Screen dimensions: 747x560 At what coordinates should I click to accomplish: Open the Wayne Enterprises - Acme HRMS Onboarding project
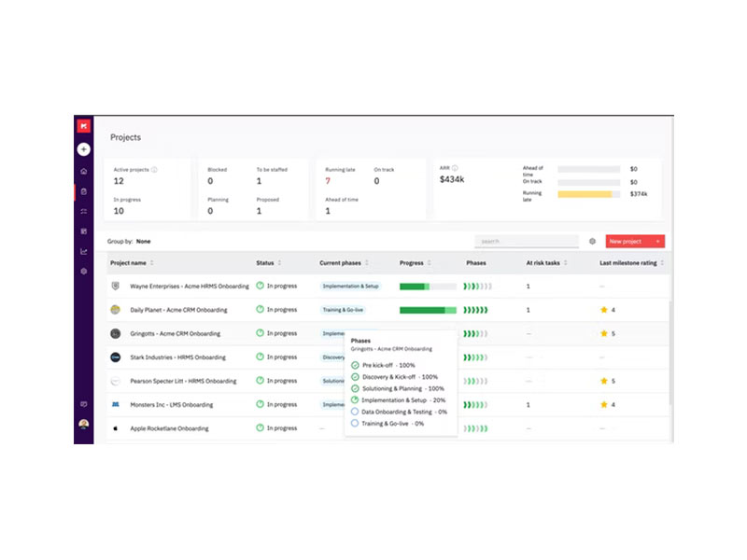click(190, 287)
